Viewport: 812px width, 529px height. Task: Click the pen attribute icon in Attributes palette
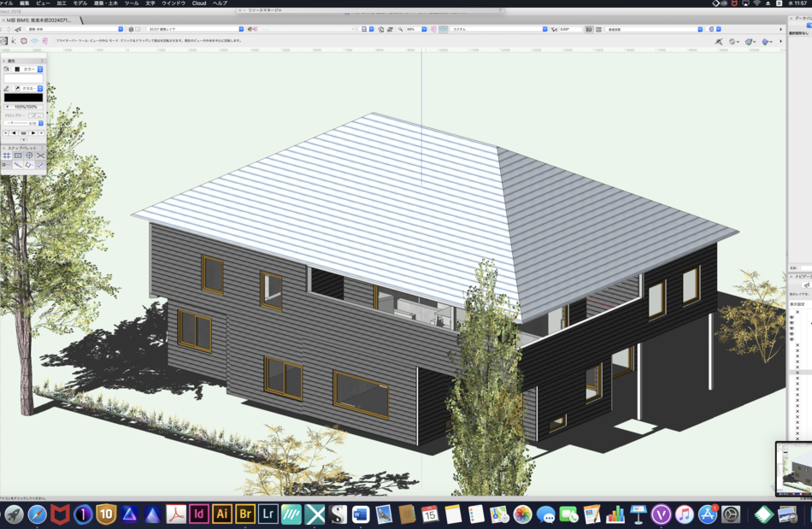click(7, 88)
